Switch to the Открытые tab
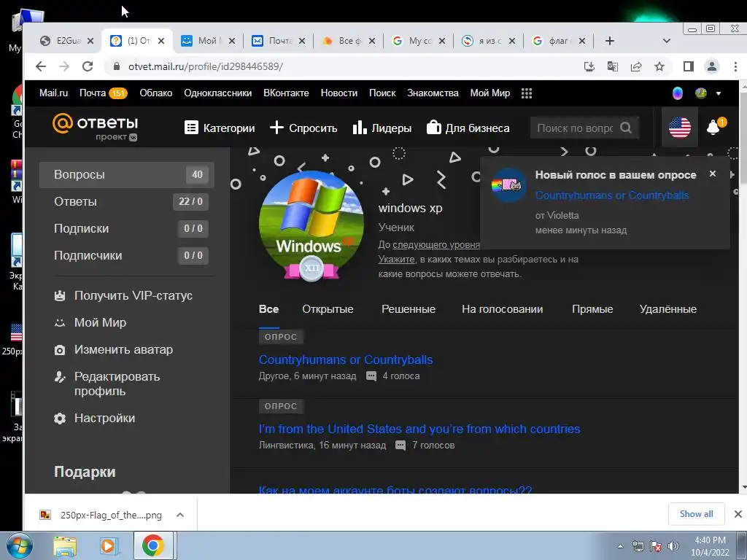This screenshot has width=747, height=560. coord(328,309)
